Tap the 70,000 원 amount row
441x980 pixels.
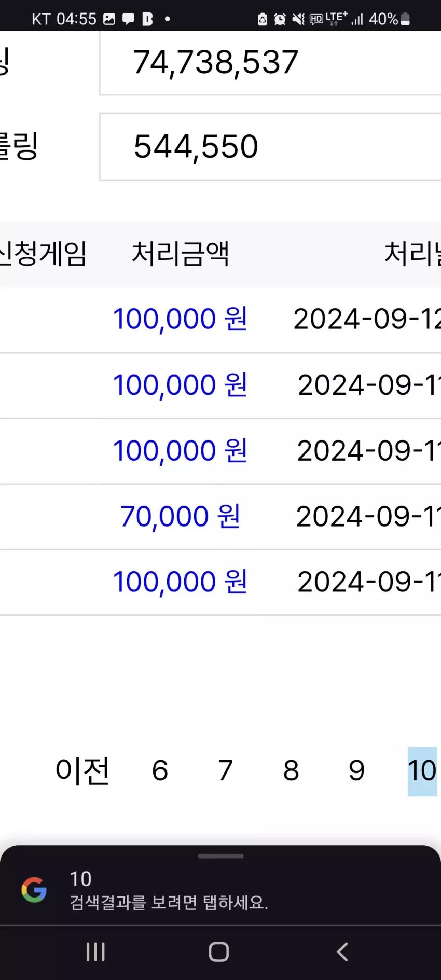click(x=220, y=517)
